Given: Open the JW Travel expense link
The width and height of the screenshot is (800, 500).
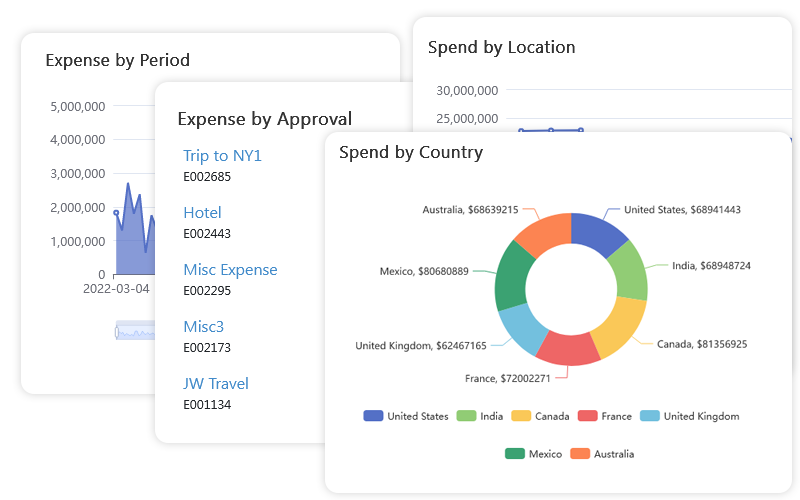Looking at the screenshot, I should click(216, 384).
